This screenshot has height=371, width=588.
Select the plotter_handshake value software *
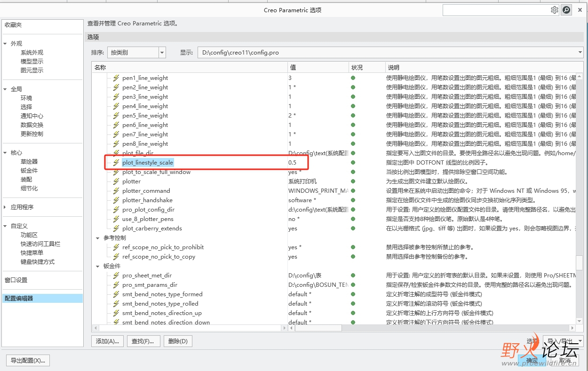click(x=301, y=200)
